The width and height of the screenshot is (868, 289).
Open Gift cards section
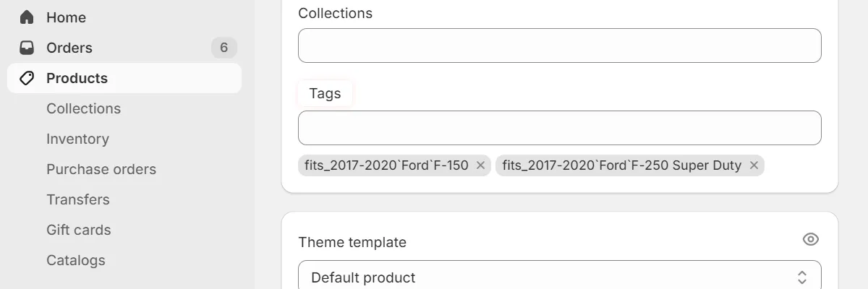(79, 230)
